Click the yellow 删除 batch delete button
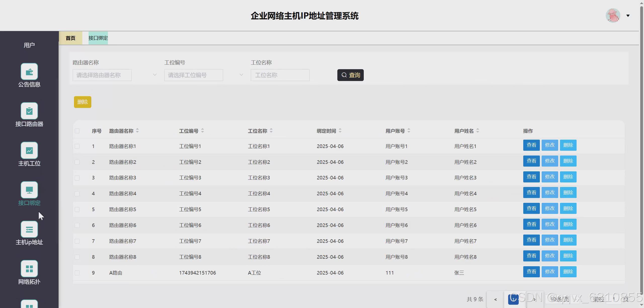 pyautogui.click(x=83, y=102)
